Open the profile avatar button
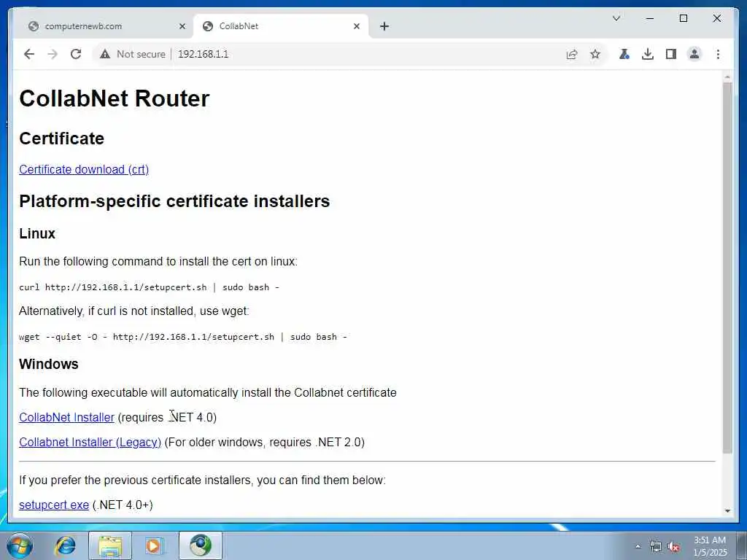Screen dimensions: 747x560 (x=694, y=54)
